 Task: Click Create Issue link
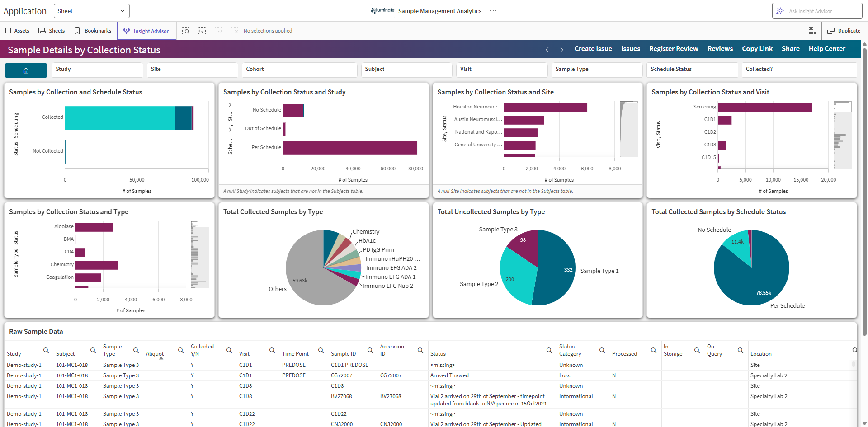[593, 49]
